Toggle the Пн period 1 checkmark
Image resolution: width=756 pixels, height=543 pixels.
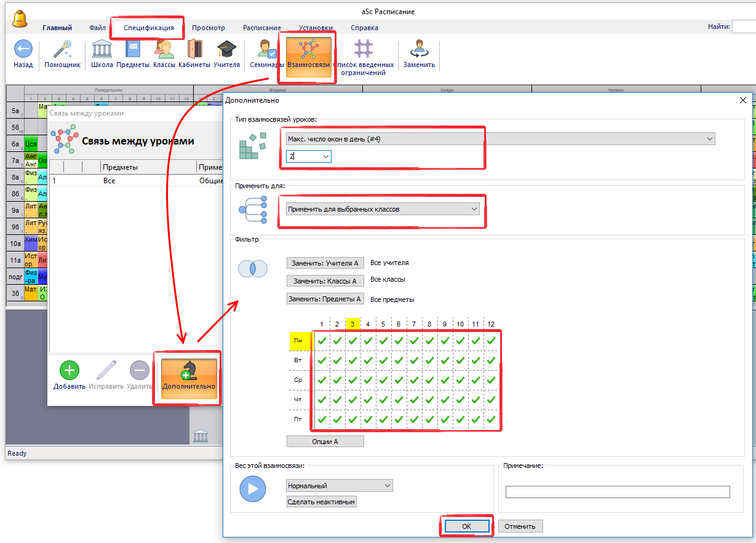click(321, 340)
